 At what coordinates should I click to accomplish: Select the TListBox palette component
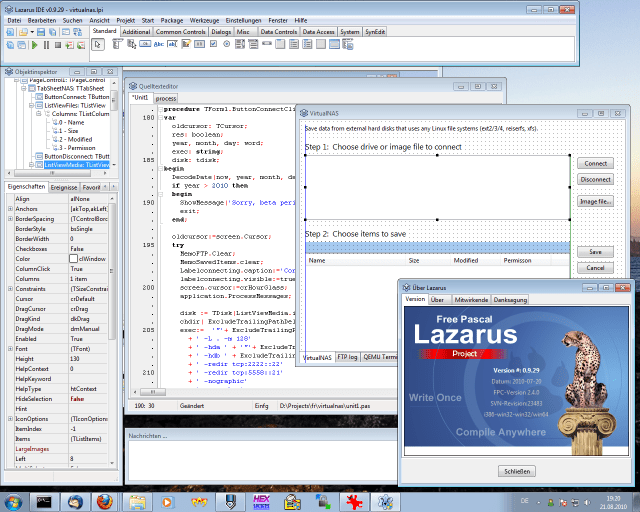(x=240, y=44)
